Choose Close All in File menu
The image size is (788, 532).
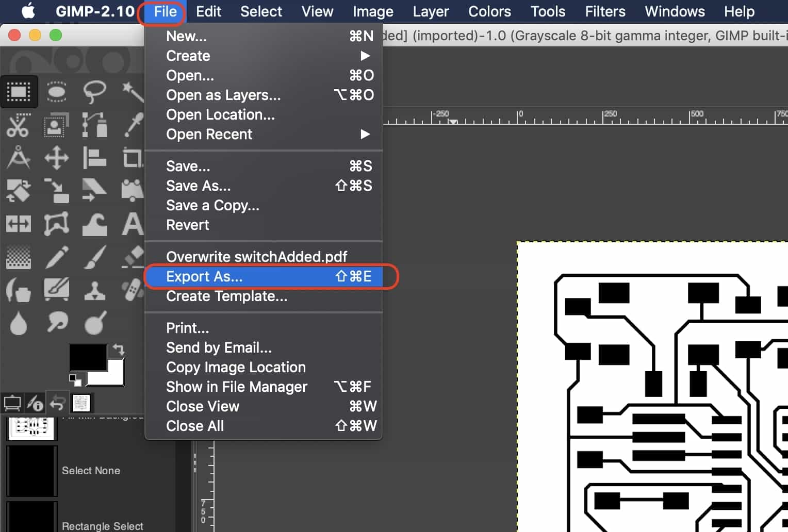[x=264, y=426]
